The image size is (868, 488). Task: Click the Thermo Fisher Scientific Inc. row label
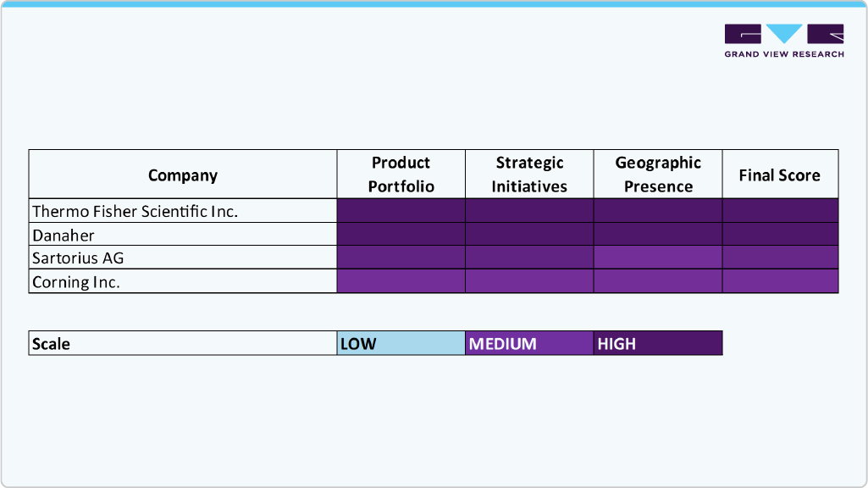[x=135, y=211]
